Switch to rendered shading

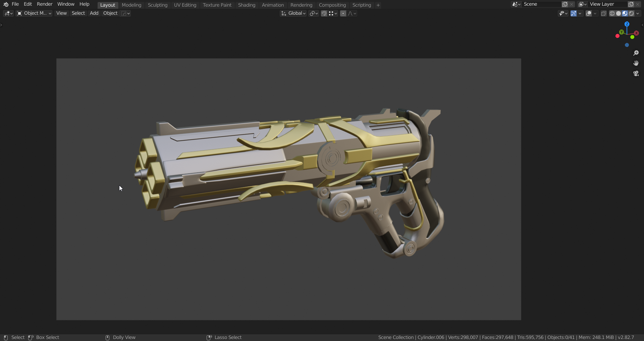pyautogui.click(x=631, y=13)
